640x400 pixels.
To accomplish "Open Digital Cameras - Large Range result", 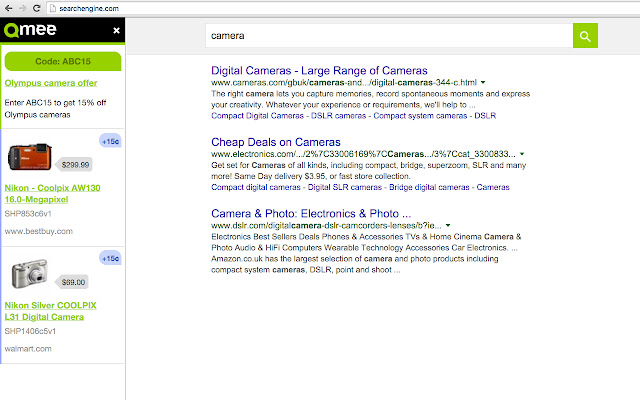I will (319, 70).
